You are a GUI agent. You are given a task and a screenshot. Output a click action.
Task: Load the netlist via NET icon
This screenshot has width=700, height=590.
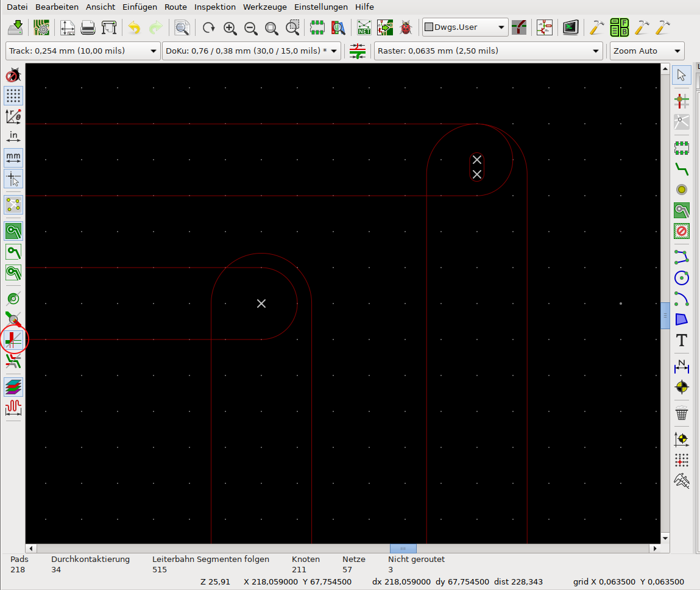[x=364, y=27]
